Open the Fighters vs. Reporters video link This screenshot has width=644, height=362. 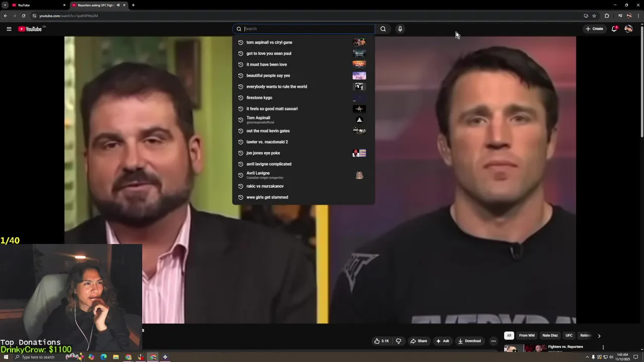tap(566, 347)
